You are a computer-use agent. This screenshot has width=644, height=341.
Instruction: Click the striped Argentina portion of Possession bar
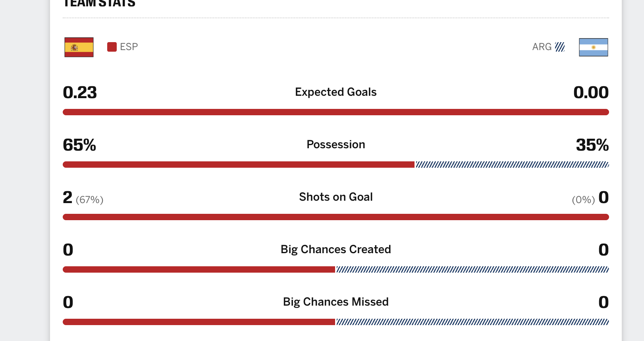coord(513,165)
